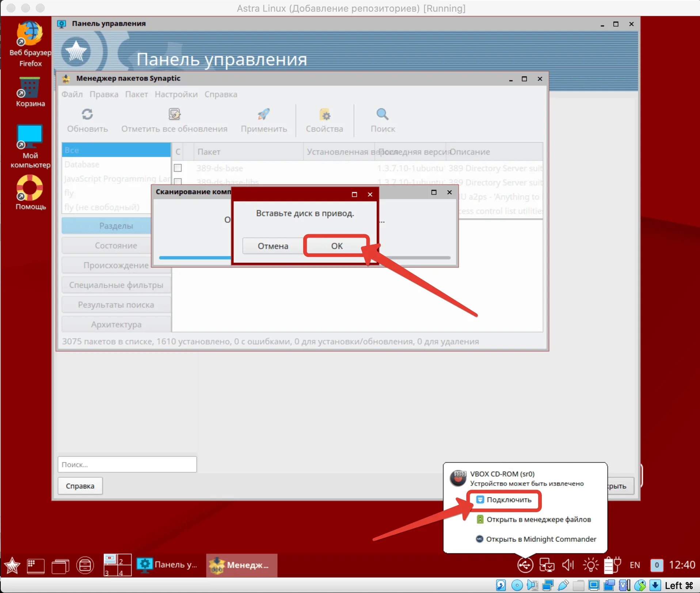Click the show-windows icon in the taskbar
The height and width of the screenshot is (593, 700).
click(60, 566)
